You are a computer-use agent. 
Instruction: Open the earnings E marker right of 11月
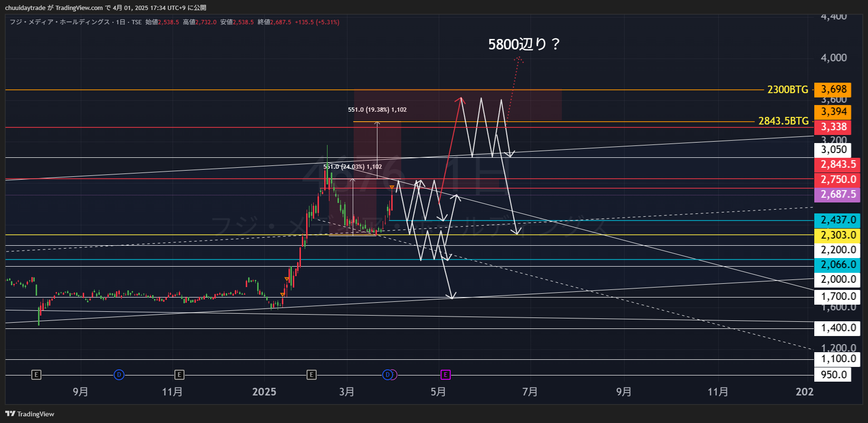click(179, 375)
